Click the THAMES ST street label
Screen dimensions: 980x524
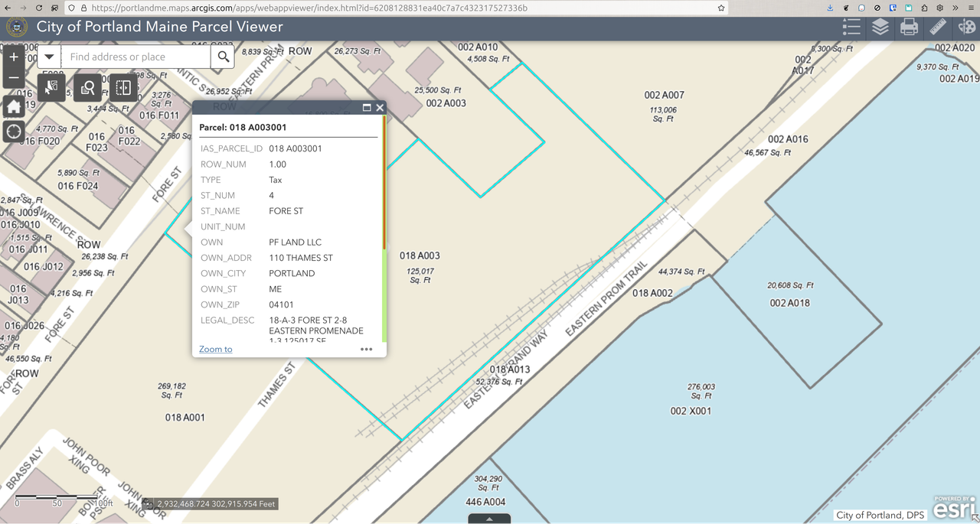(276, 385)
